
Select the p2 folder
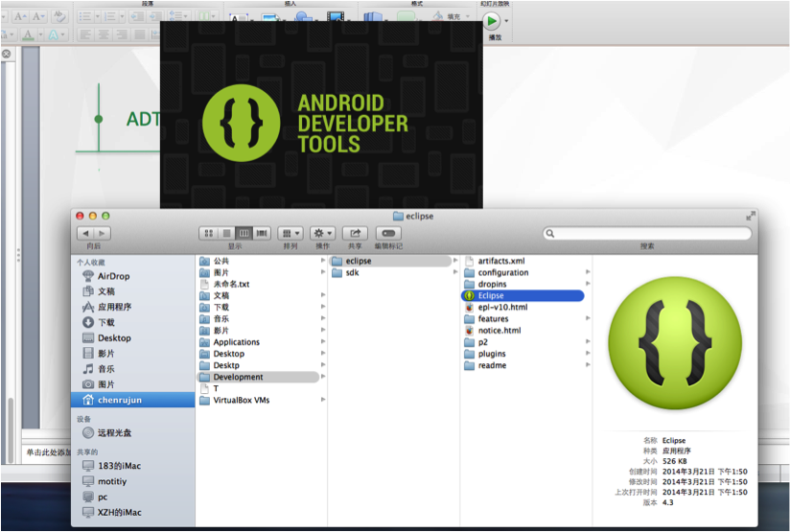click(476, 342)
